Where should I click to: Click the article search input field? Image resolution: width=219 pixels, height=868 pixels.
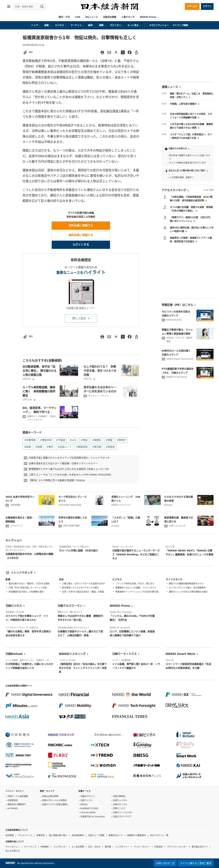pos(27,6)
